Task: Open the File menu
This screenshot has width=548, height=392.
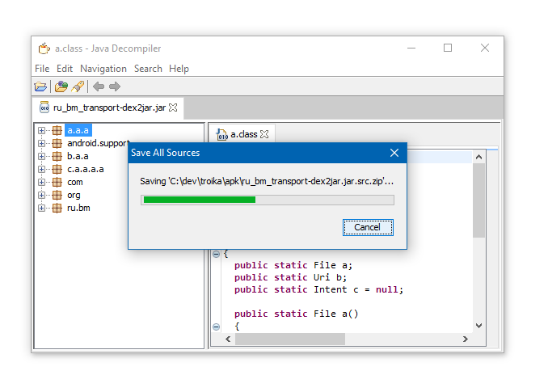Action: (x=42, y=69)
